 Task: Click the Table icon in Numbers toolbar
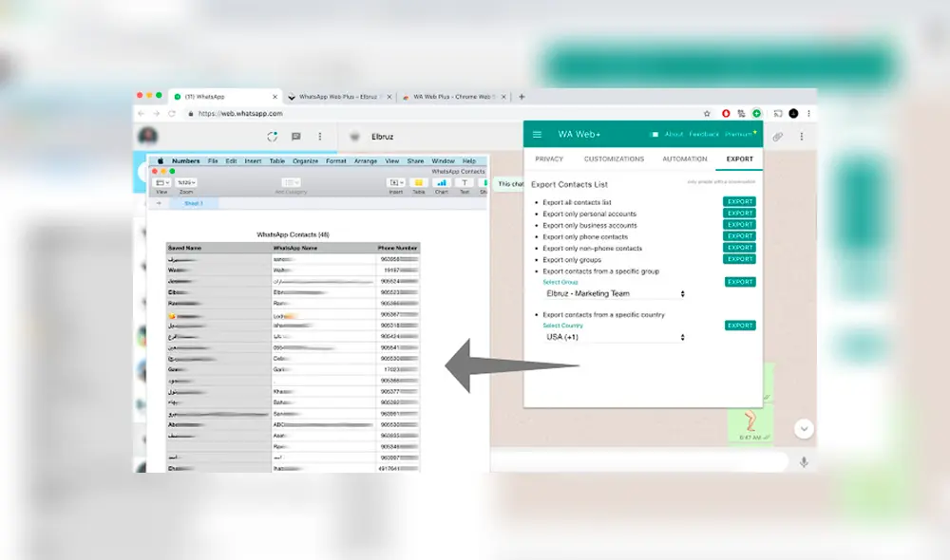(x=418, y=182)
